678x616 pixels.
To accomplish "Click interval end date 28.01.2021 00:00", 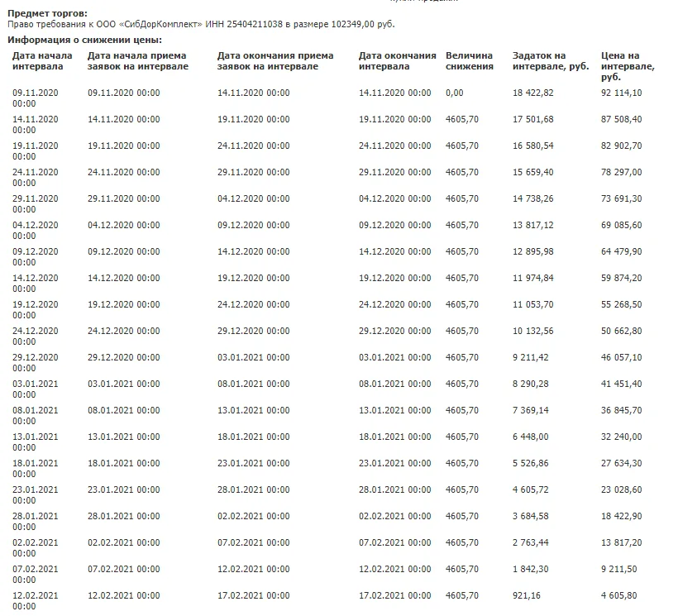I will (x=394, y=489).
